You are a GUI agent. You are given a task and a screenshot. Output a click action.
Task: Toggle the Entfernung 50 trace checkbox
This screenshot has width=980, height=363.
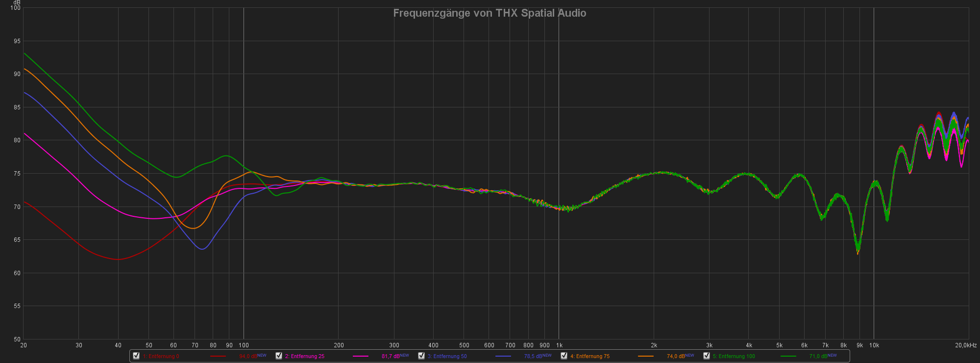pyautogui.click(x=421, y=356)
